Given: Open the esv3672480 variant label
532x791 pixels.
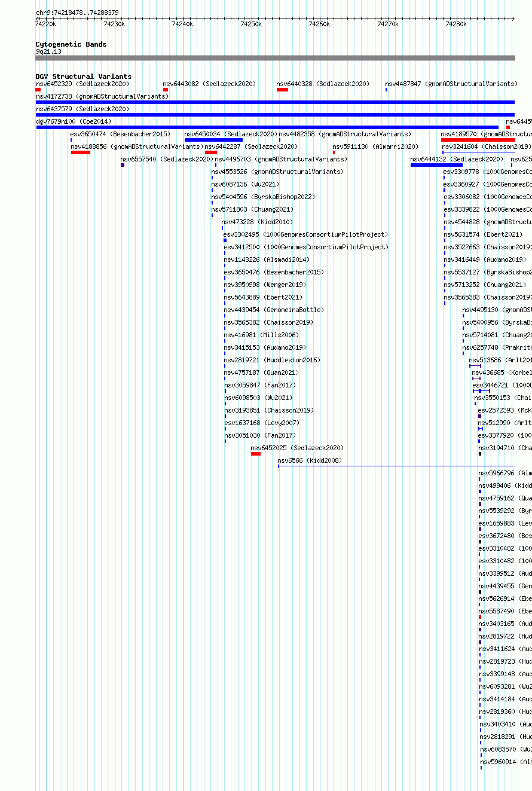Looking at the screenshot, I should 505,536.
